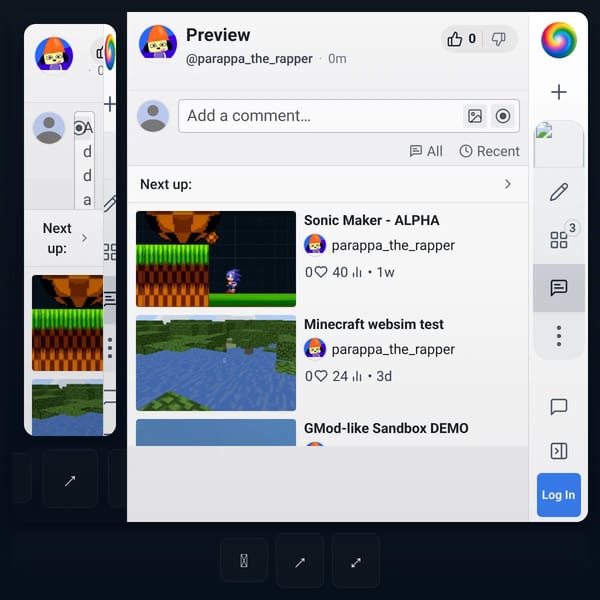This screenshot has width=600, height=600.
Task: Select the pencil edit icon in sidebar
Action: pyautogui.click(x=559, y=192)
